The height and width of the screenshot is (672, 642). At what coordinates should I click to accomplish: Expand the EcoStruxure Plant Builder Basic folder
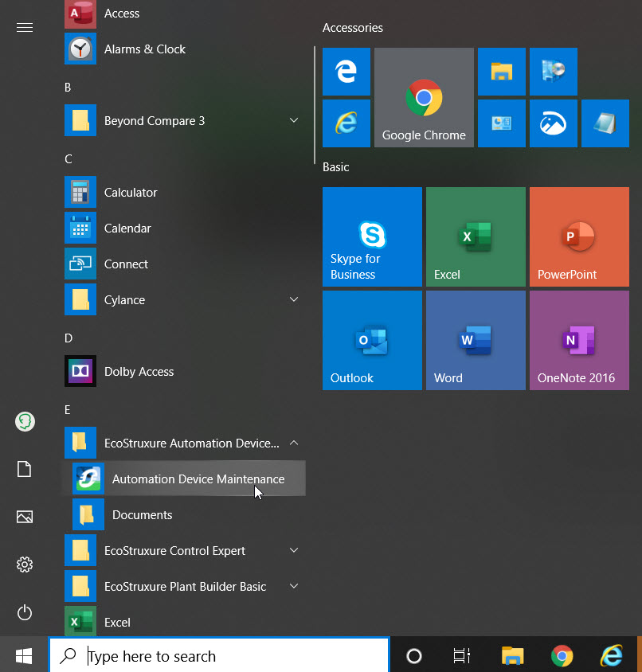185,586
